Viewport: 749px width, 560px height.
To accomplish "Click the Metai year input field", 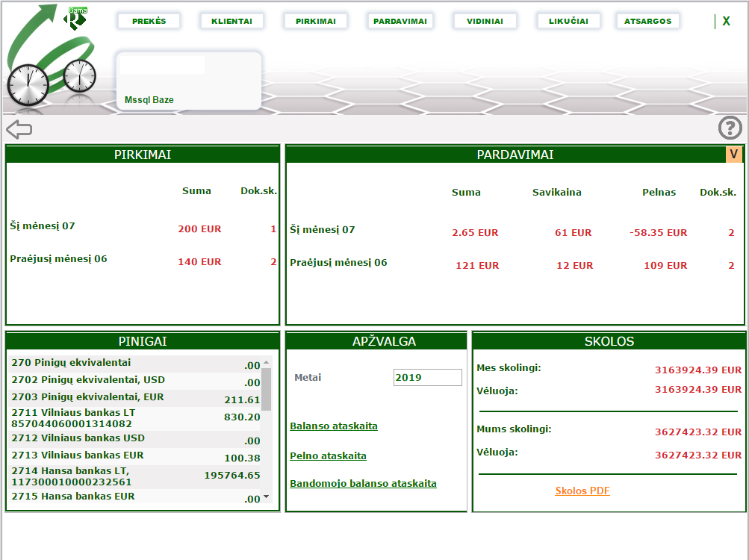I will tap(427, 378).
